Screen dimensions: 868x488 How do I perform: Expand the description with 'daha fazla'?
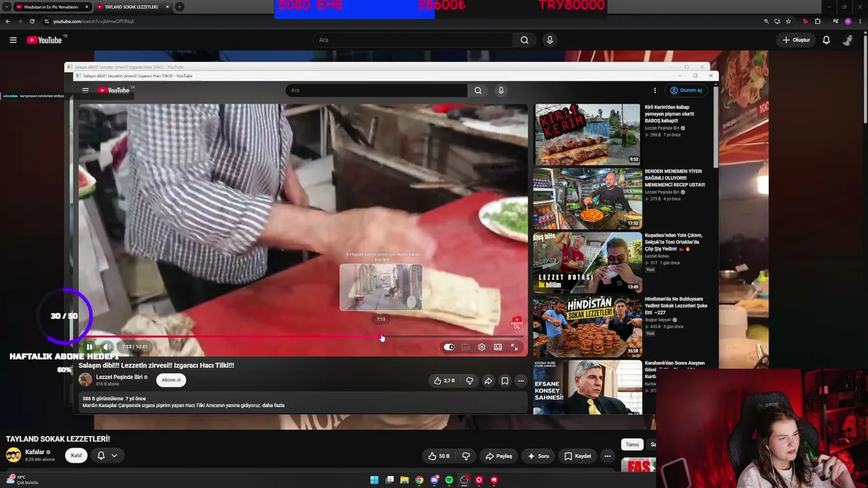(x=273, y=405)
